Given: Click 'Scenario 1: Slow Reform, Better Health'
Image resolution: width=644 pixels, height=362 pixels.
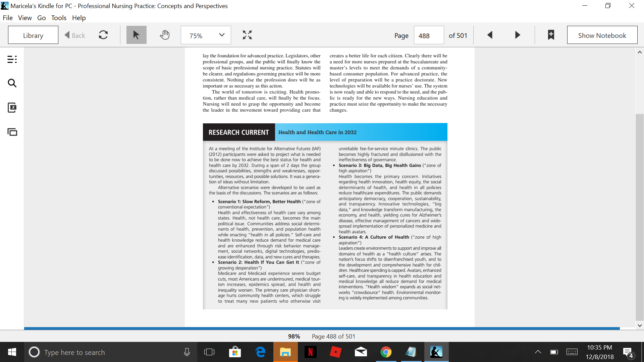Looking at the screenshot, I should 259,201.
